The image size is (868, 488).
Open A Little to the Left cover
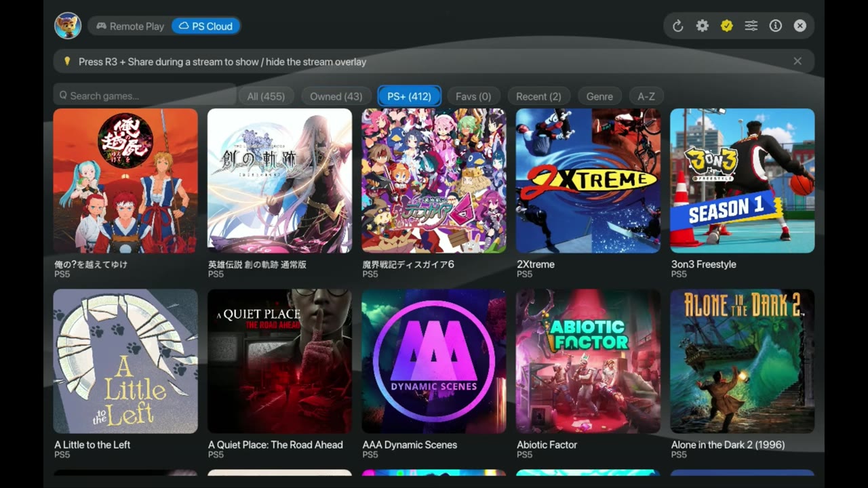tap(125, 361)
